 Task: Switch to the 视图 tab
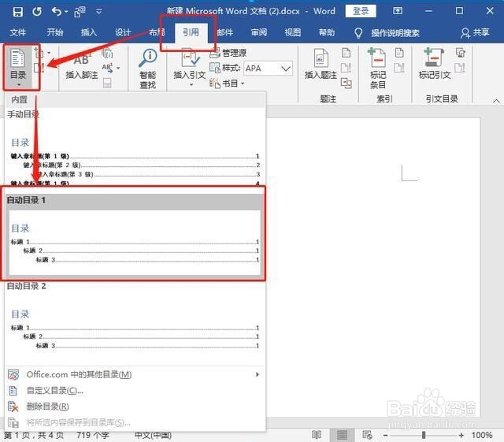(x=292, y=32)
